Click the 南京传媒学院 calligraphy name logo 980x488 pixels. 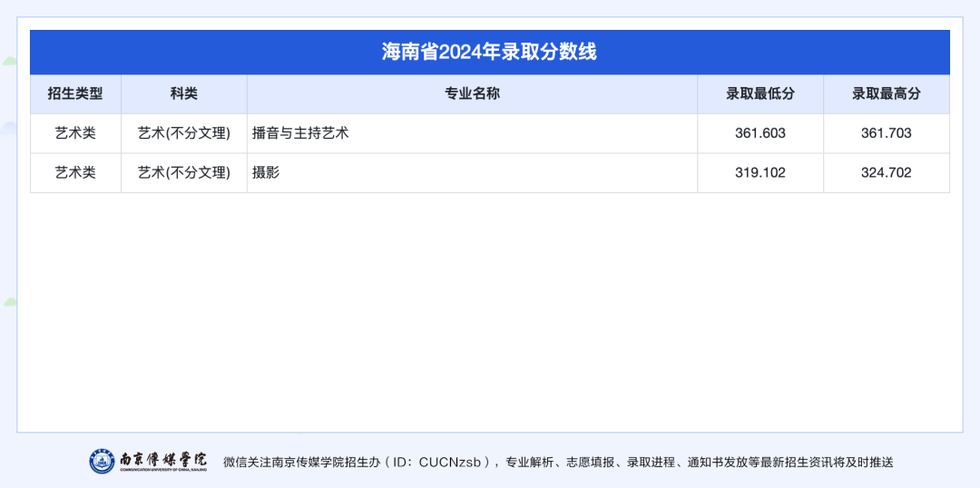[x=163, y=460]
